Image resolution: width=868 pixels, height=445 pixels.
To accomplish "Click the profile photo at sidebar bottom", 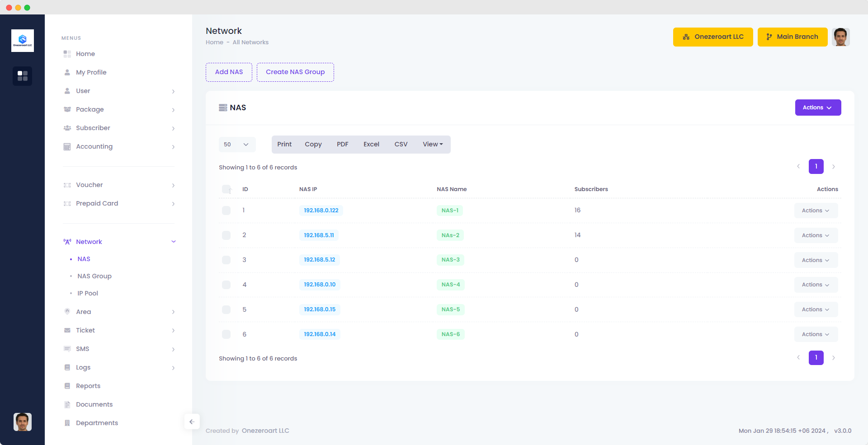I will (x=23, y=422).
